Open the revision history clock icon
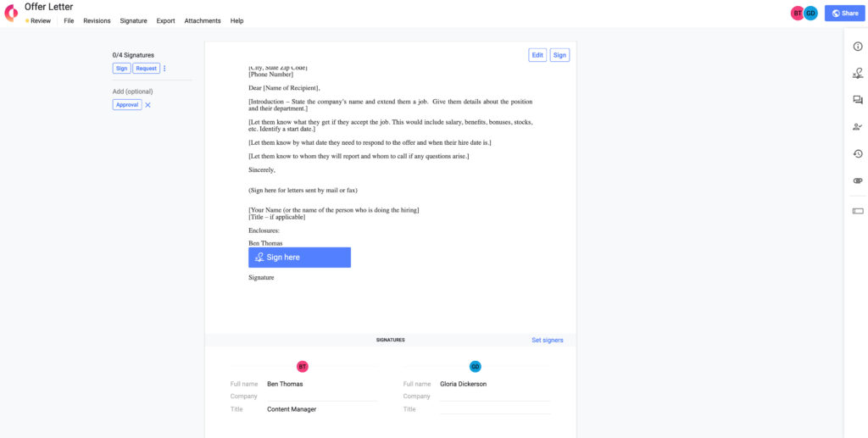Viewport: 868px width, 438px height. [x=858, y=153]
